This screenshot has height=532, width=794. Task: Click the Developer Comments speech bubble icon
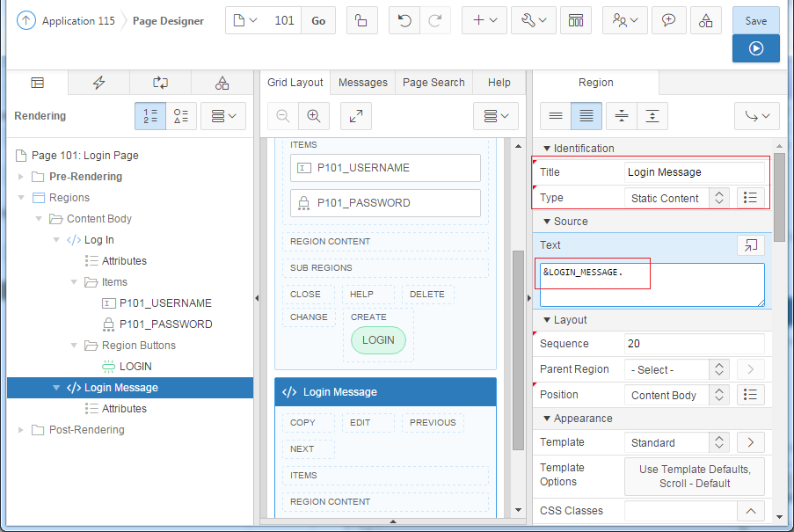(668, 21)
